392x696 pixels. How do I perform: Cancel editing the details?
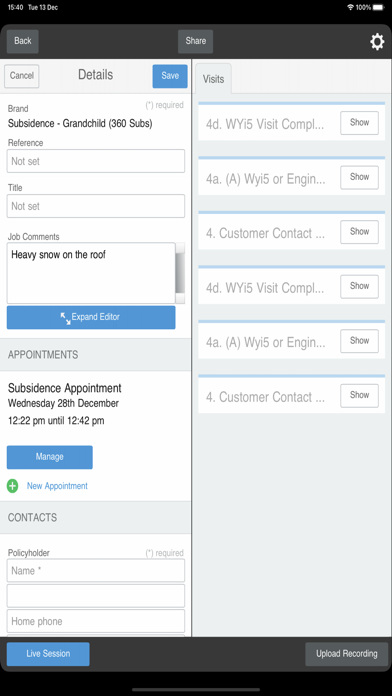pos(22,76)
